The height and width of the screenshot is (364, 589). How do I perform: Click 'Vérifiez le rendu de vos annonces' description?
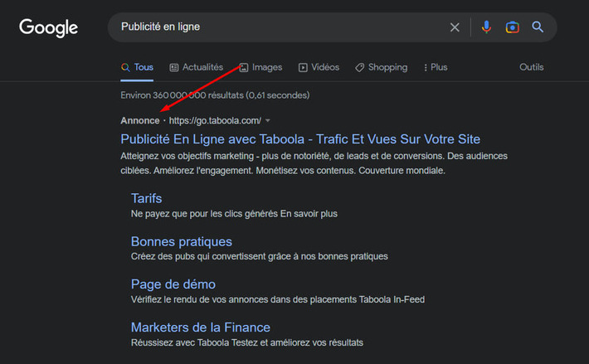(x=278, y=300)
